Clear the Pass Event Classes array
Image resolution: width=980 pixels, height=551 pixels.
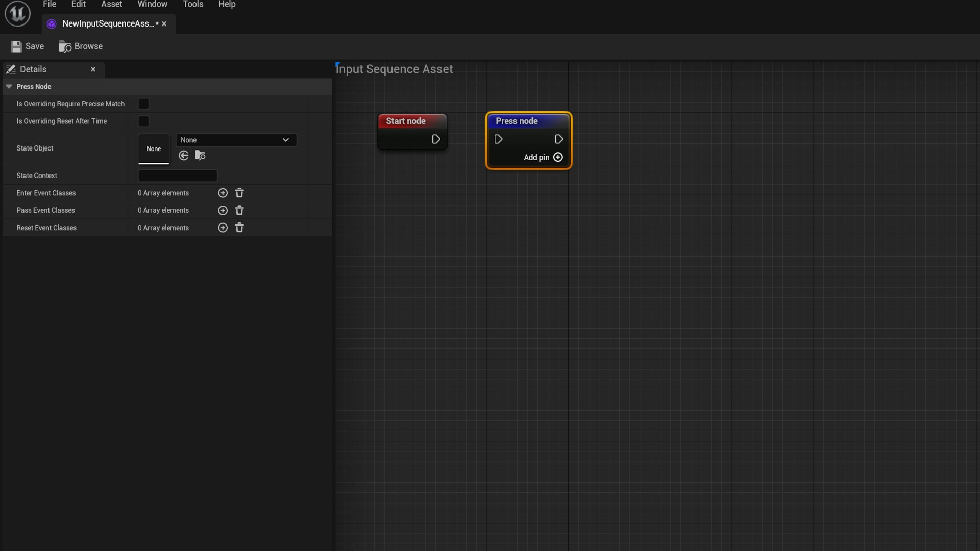[x=239, y=210]
